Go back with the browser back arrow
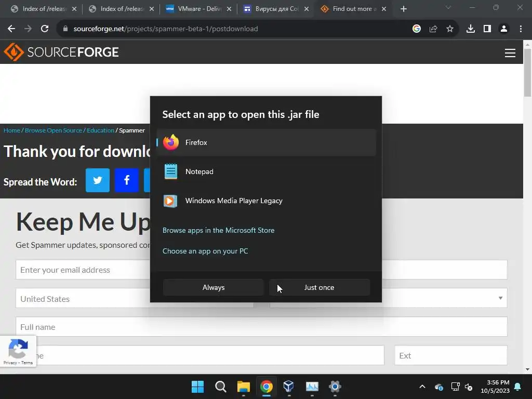Viewport: 532px width, 399px height. tap(11, 29)
